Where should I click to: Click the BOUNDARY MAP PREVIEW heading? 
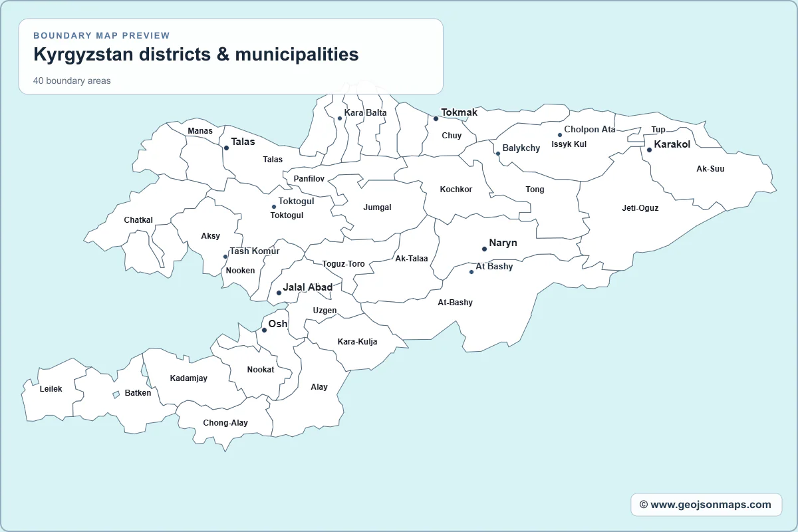102,36
